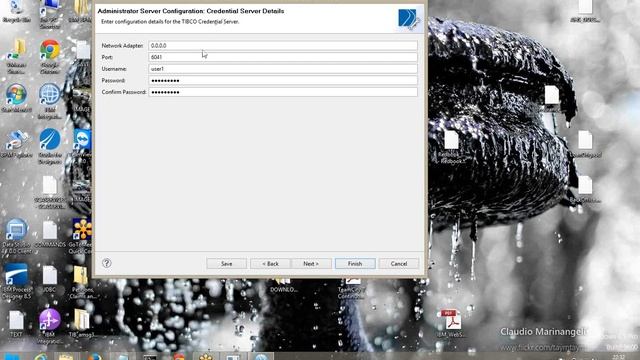The image size is (640, 360).
Task: Open the Internet Explorer taskbar icon
Action: point(41,356)
